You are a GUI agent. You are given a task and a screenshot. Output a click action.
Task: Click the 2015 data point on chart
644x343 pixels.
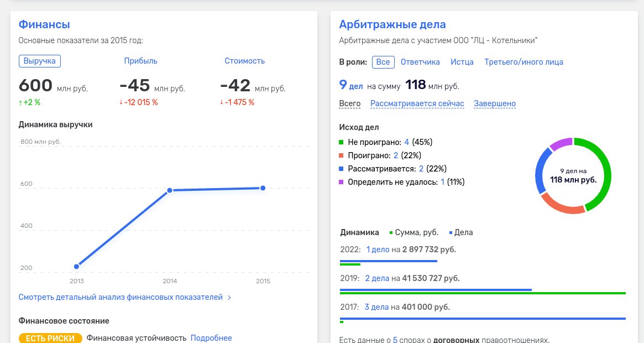263,188
